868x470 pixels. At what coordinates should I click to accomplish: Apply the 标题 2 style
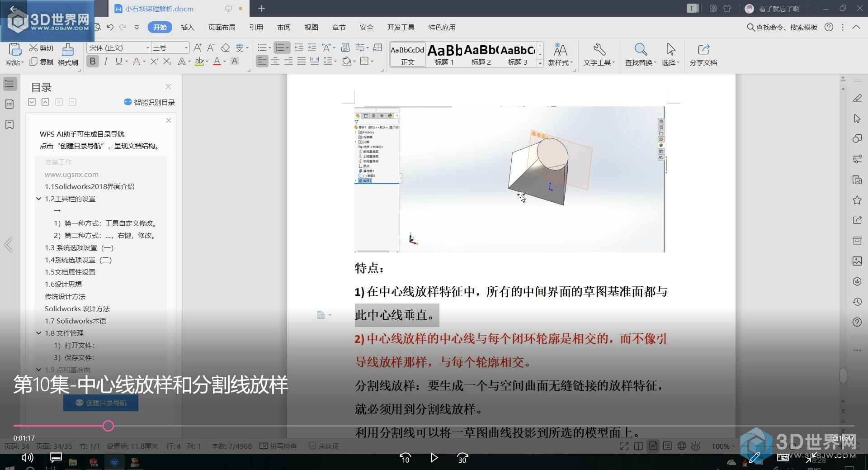pyautogui.click(x=481, y=55)
